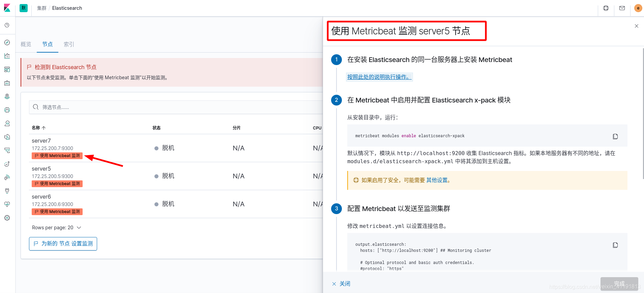Click 使用 Metricbeat 监测 for server5
Viewport: 644px width, 293px height.
click(x=57, y=184)
